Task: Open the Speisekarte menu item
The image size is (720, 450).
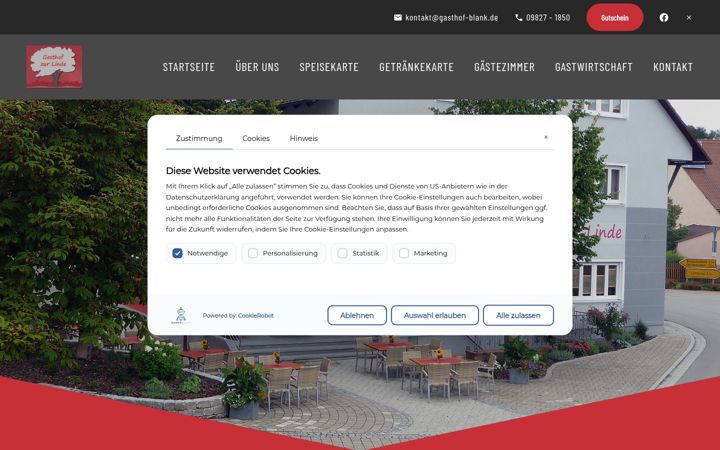Action: [329, 67]
